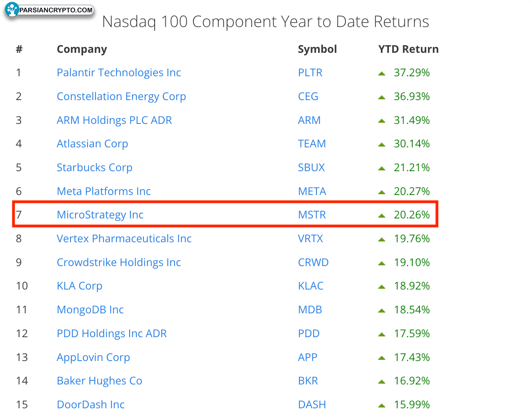Click the YTD Return column header
The height and width of the screenshot is (417, 532).
coord(408,49)
